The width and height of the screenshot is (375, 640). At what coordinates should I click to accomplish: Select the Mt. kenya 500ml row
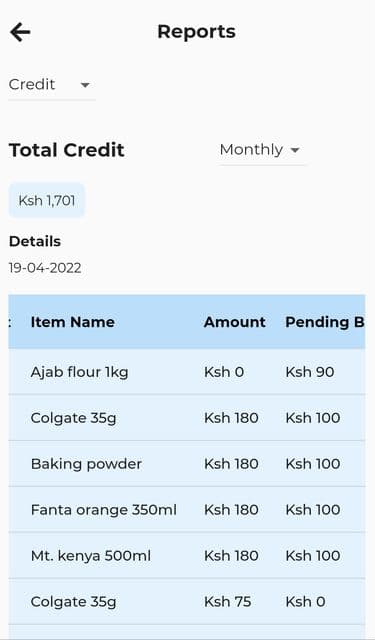(187, 556)
